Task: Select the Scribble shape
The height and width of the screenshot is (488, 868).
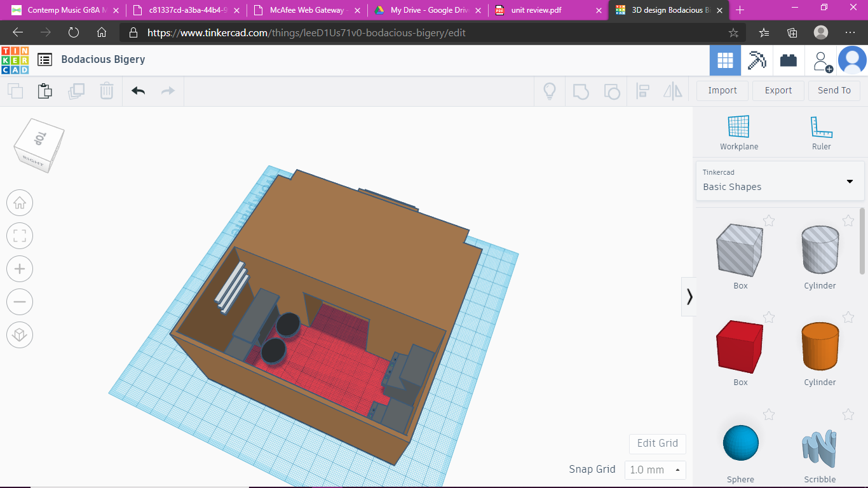Action: coord(820,447)
